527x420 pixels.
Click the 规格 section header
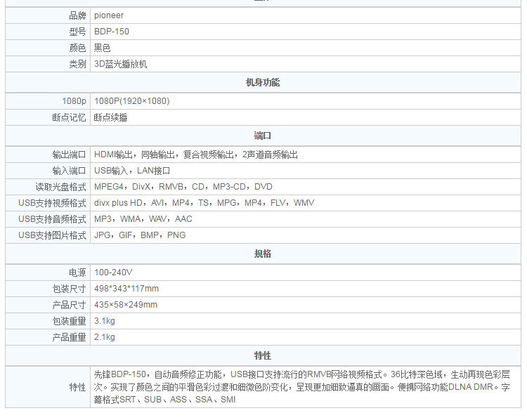point(263,254)
